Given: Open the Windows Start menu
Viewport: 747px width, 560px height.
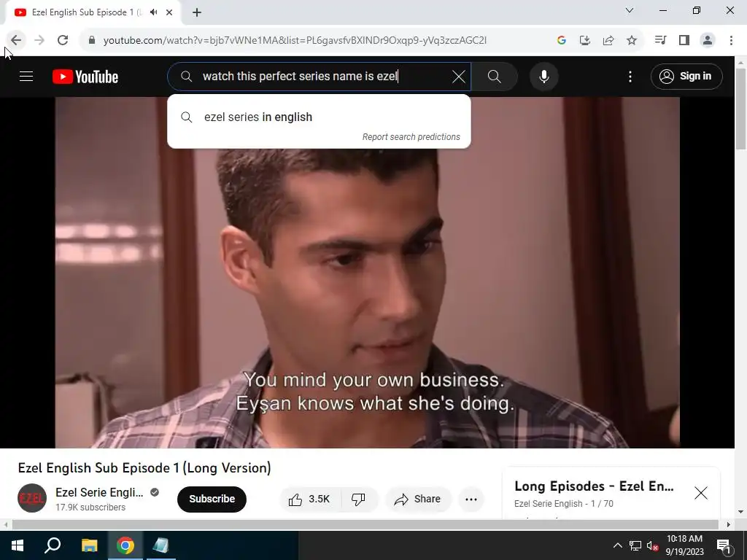Looking at the screenshot, I should pyautogui.click(x=18, y=545).
